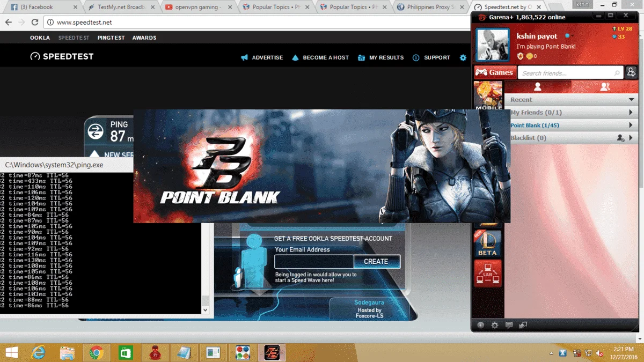The height and width of the screenshot is (362, 644).
Task: Click the CREATE account button
Action: (x=377, y=261)
